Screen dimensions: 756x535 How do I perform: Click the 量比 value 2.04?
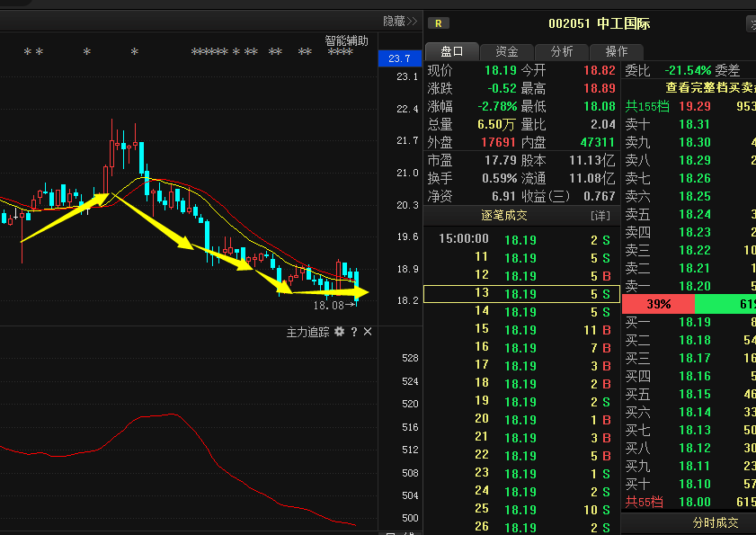click(x=602, y=124)
